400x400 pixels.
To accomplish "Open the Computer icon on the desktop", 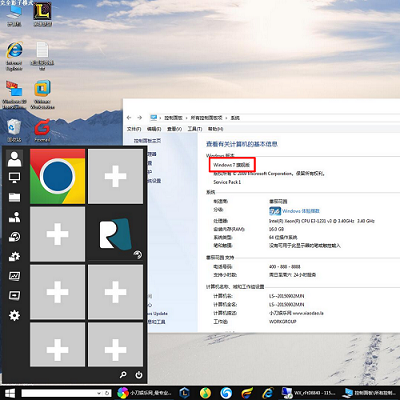I will pyautogui.click(x=14, y=16).
